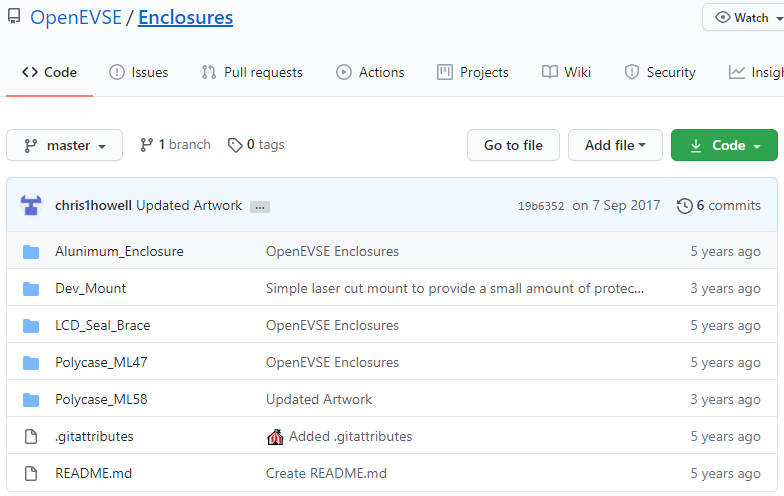Image resolution: width=784 pixels, height=496 pixels.
Task: Click the Dev_Mount folder icon
Action: tap(31, 288)
